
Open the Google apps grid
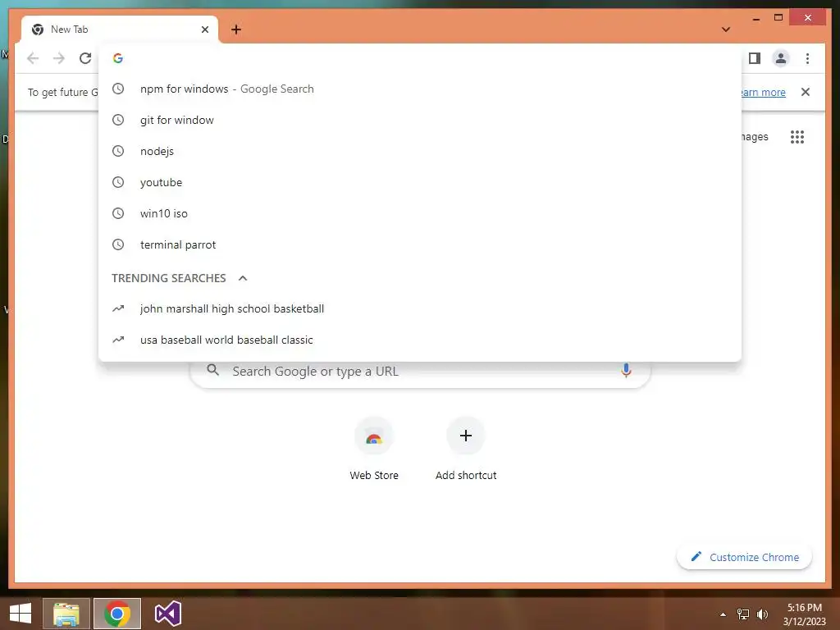coord(797,137)
